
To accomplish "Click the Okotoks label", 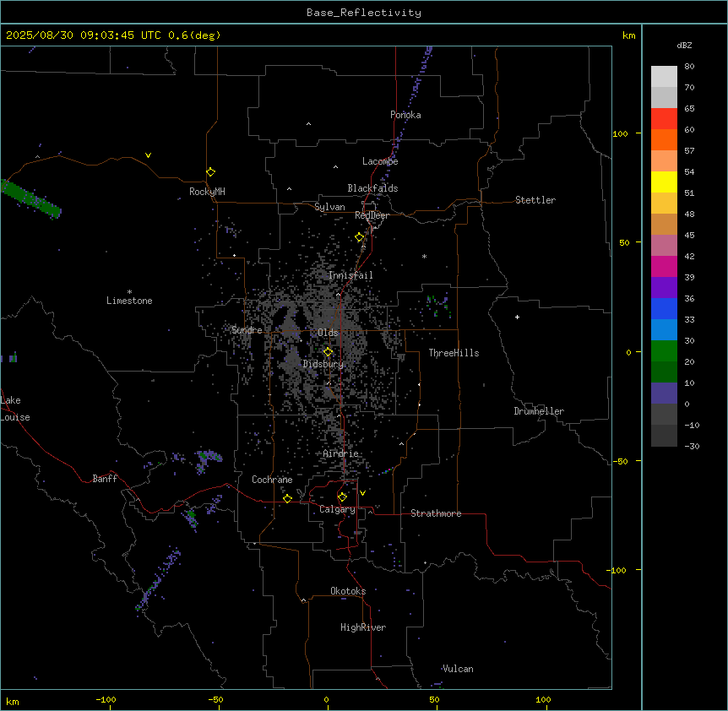I will coord(348,591).
